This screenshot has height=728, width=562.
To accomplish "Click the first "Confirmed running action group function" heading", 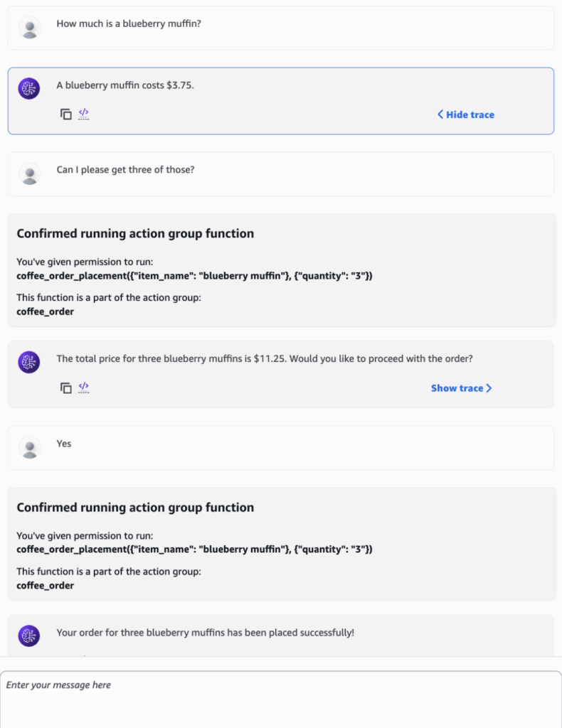I will point(135,233).
